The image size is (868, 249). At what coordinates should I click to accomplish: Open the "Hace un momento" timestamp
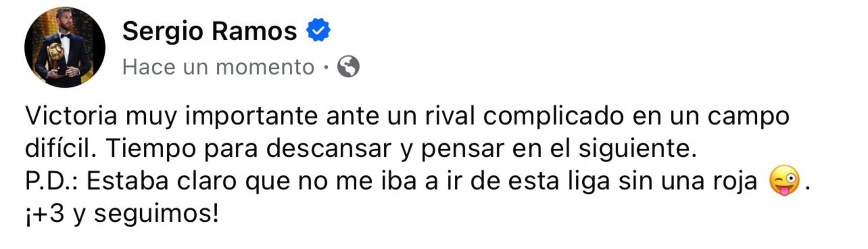pyautogui.click(x=218, y=67)
